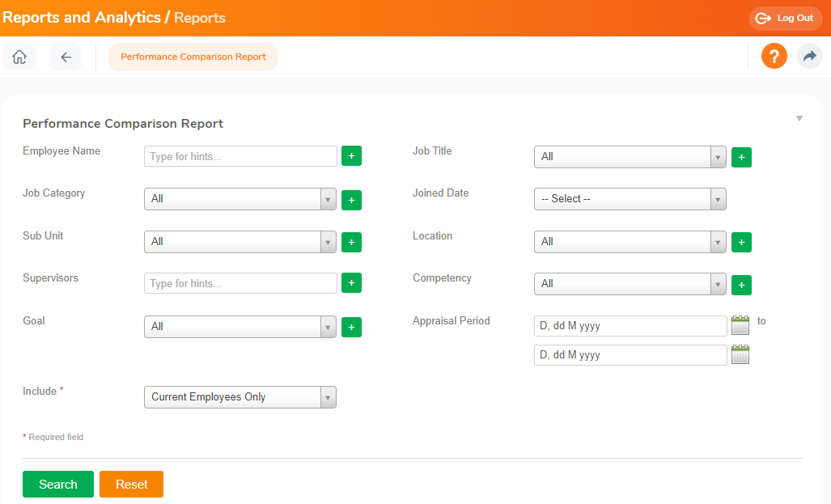
Task: Add Location with plus button
Action: (x=741, y=242)
